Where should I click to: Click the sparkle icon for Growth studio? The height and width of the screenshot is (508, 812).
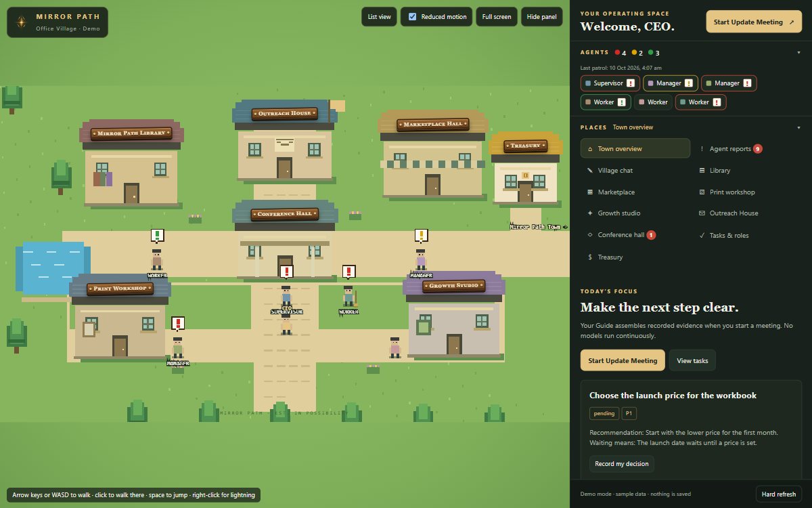[590, 213]
